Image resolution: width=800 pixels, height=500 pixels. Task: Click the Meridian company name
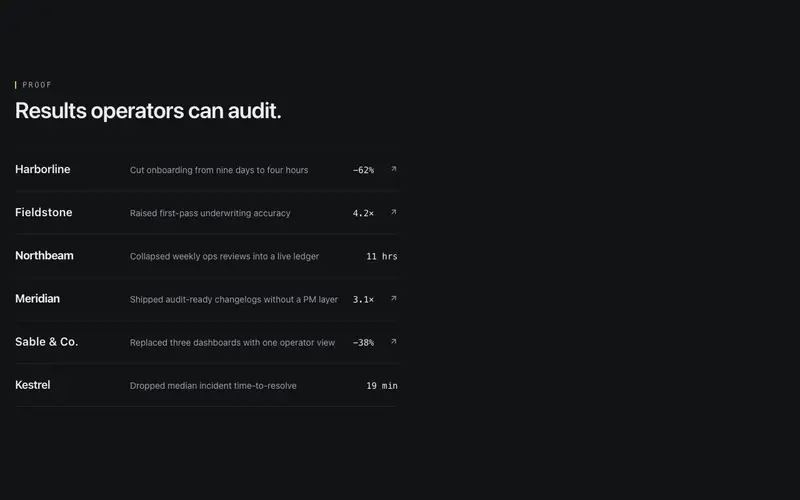37,298
